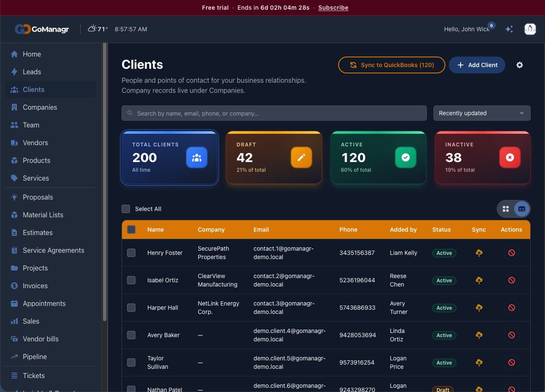Open the user profile avatar

530,29
